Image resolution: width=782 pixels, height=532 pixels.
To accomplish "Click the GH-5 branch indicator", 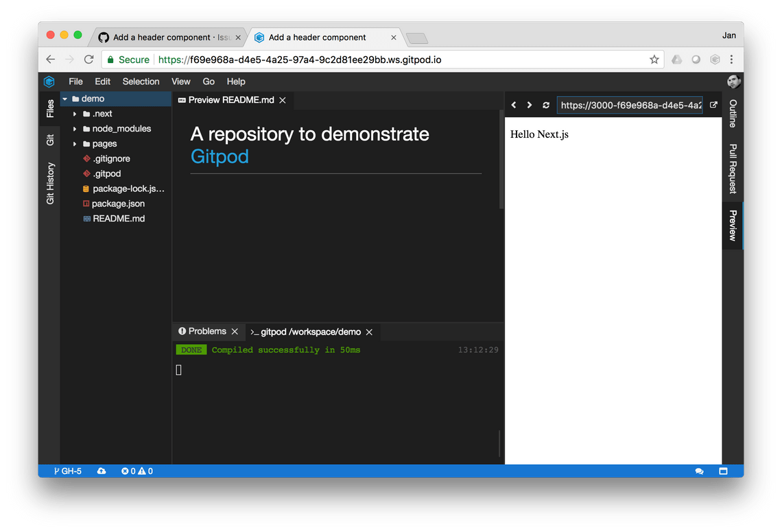I will (x=68, y=471).
